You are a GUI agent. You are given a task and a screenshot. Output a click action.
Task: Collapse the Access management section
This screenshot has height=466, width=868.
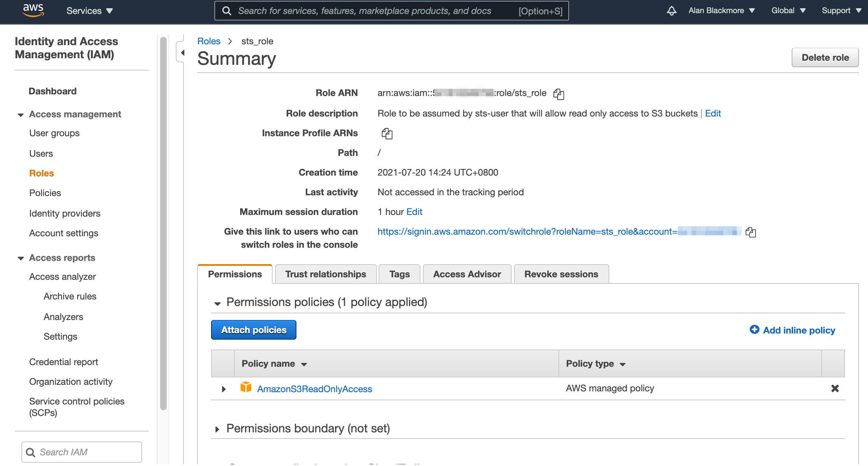pyautogui.click(x=20, y=115)
